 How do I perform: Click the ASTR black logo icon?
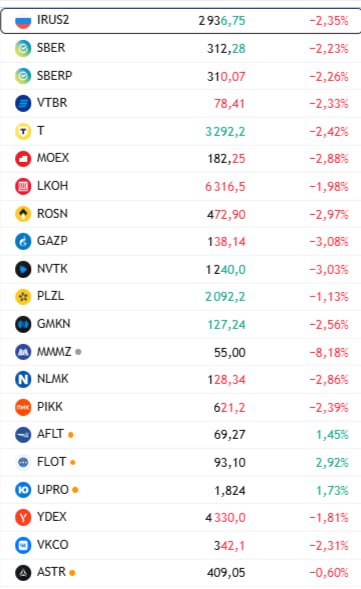pyautogui.click(x=23, y=573)
